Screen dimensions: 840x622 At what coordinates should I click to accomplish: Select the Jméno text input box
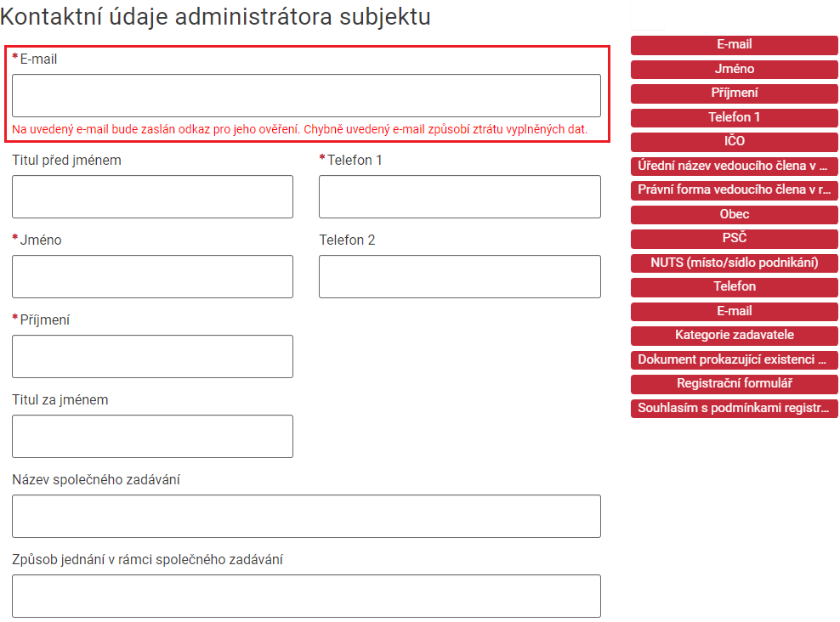(x=152, y=277)
